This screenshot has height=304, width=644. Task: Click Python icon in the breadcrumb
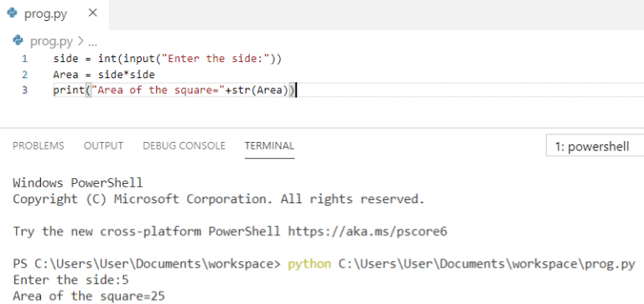click(x=18, y=40)
